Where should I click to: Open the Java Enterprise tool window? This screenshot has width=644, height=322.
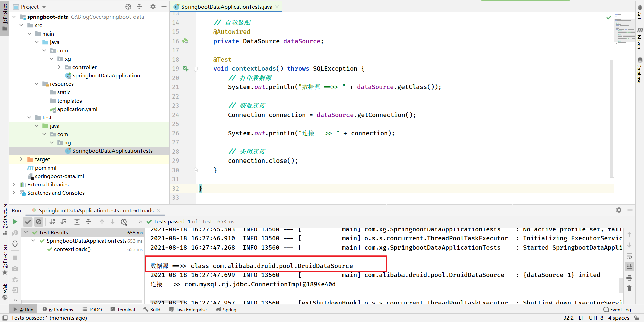click(x=188, y=309)
